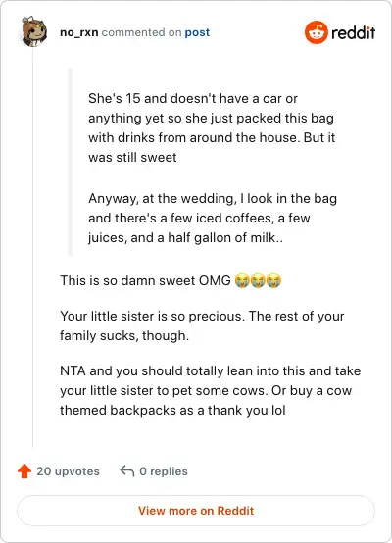392x543 pixels.
Task: Click the last crying emoji
Action: pos(273,280)
